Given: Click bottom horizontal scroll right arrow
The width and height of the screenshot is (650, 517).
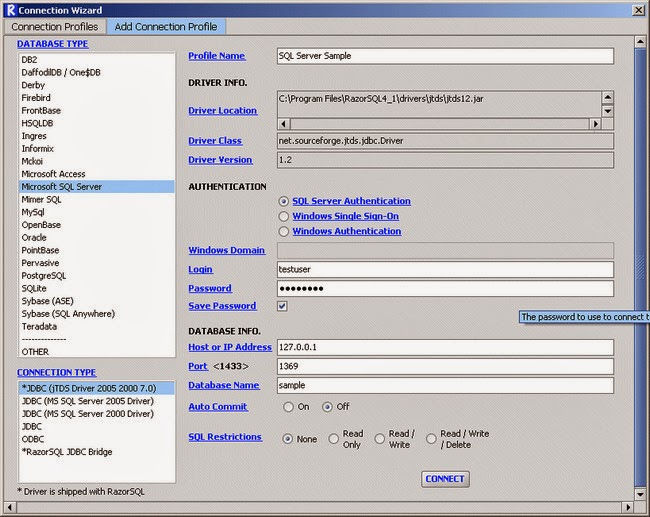Looking at the screenshot, I should pyautogui.click(x=628, y=507).
